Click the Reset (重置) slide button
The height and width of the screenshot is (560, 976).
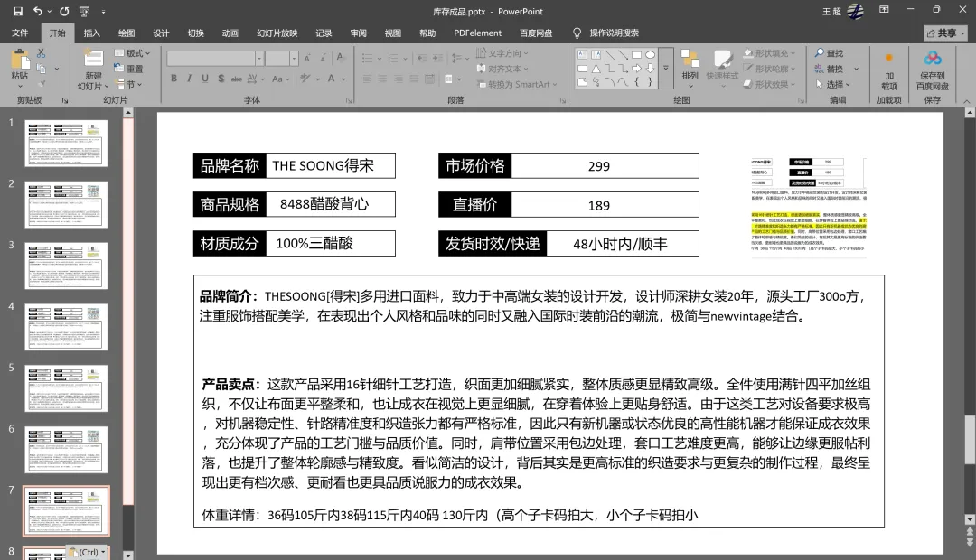[x=129, y=69]
